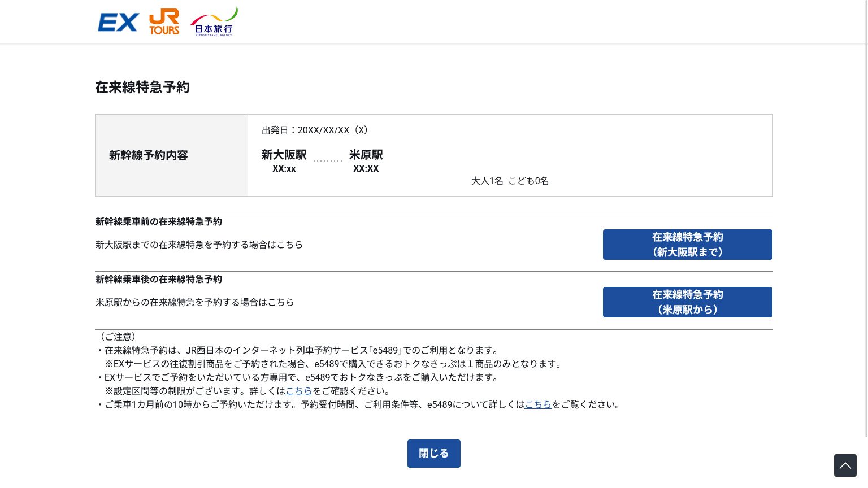Click the EX logo in the header

coord(118,22)
